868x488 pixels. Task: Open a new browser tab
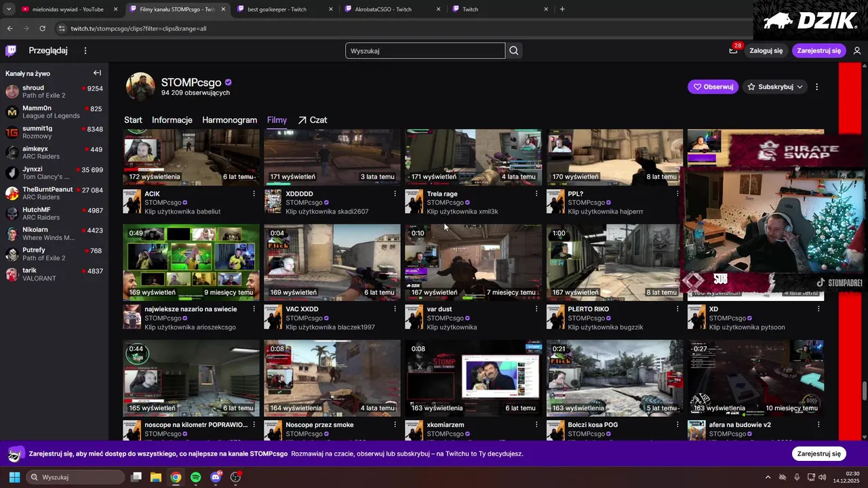(x=562, y=9)
